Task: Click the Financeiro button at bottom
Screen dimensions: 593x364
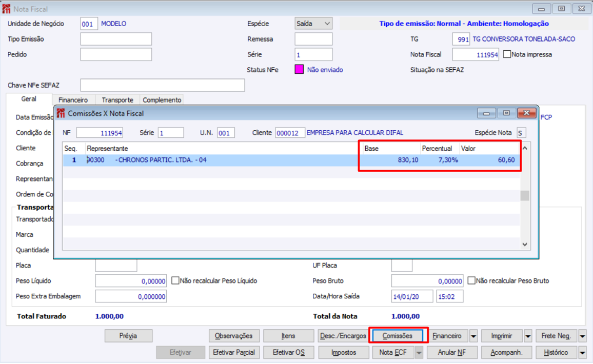Action: point(447,336)
